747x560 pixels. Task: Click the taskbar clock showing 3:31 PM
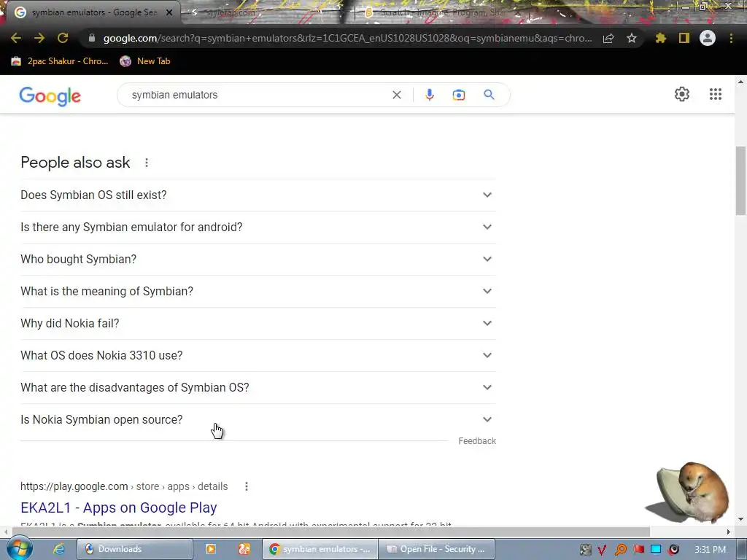click(x=710, y=550)
